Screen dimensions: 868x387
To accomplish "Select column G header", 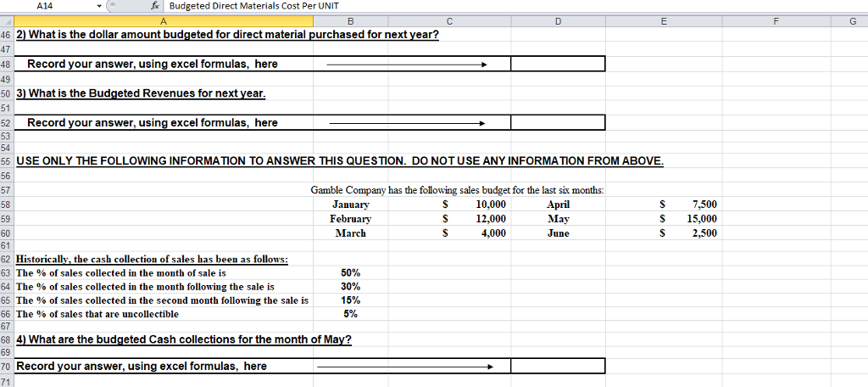I will [849, 21].
